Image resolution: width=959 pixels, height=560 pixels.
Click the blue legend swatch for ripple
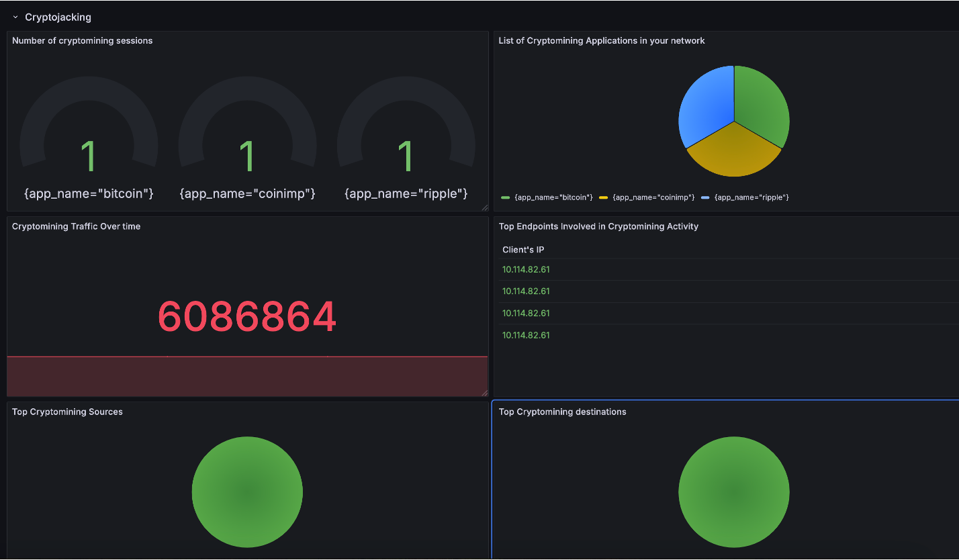(x=705, y=198)
